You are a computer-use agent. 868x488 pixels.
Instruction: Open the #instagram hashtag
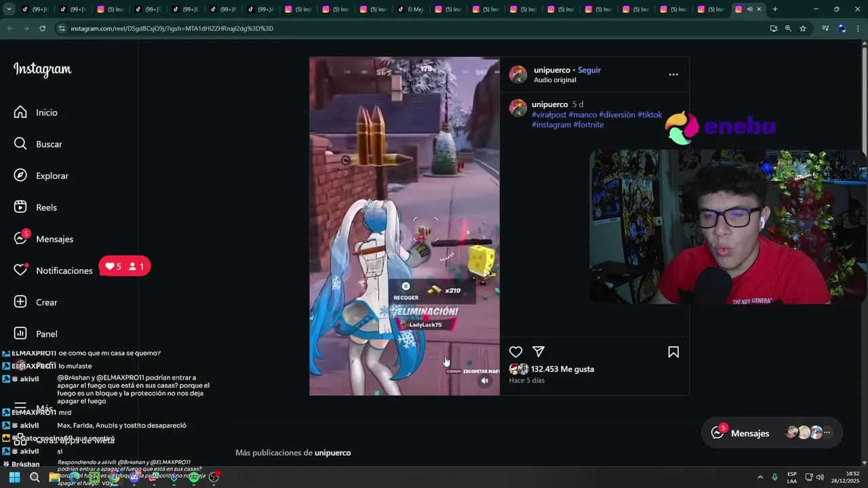[x=551, y=125]
